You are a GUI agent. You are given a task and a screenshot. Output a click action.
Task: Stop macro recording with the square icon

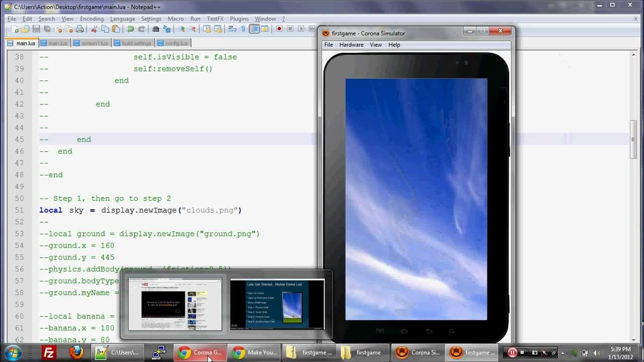click(290, 29)
